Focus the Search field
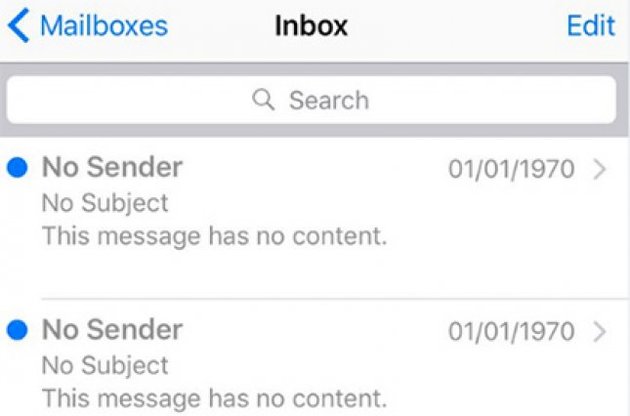The image size is (630, 416). [x=311, y=100]
